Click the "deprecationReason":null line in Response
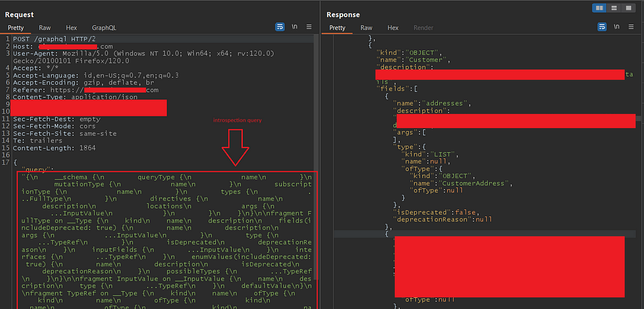This screenshot has width=644, height=309. (443, 220)
